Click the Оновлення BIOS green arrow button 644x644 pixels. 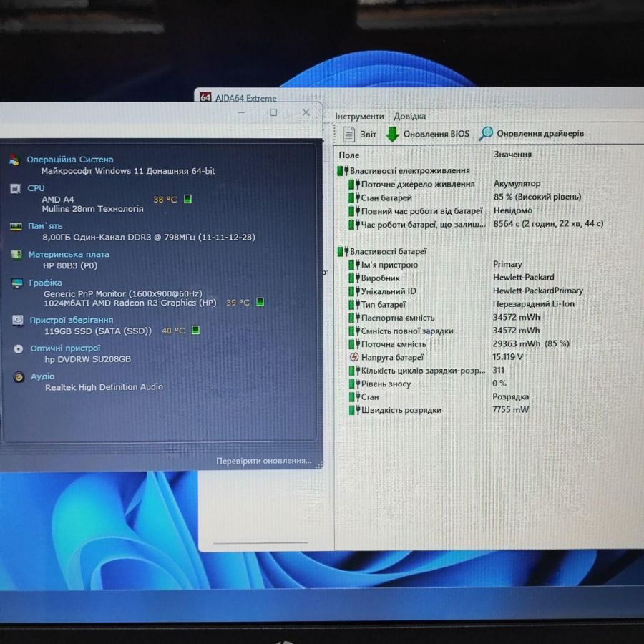coord(427,134)
